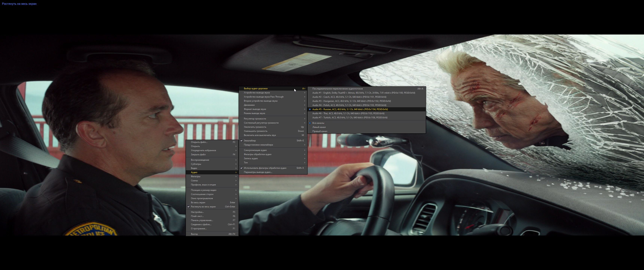
Task: Open Сведения о файле... menu item
Action: pyautogui.click(x=212, y=224)
